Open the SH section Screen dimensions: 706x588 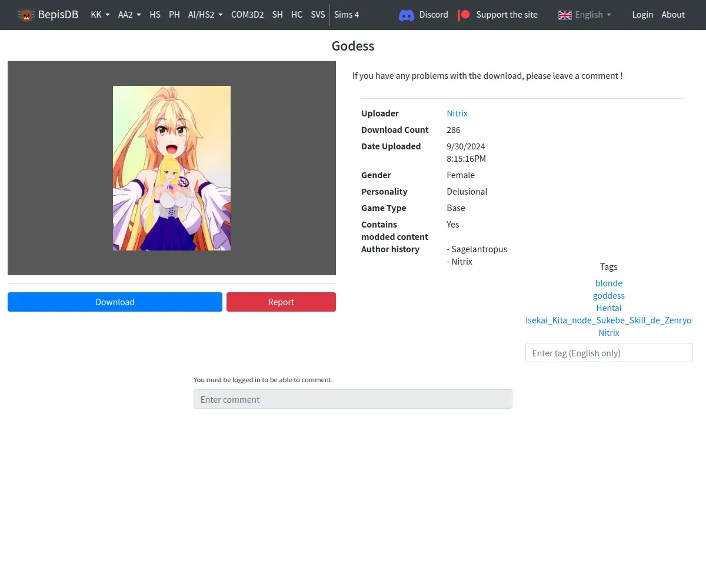point(277,15)
